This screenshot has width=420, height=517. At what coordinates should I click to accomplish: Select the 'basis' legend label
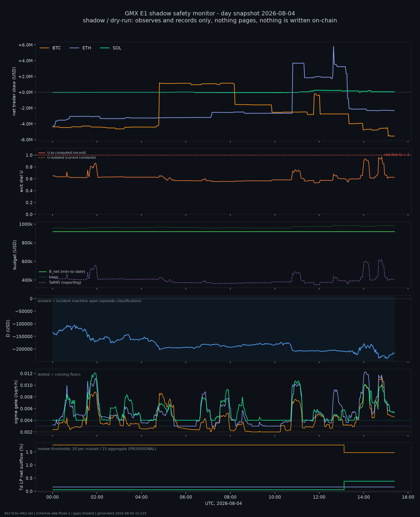click(x=54, y=277)
